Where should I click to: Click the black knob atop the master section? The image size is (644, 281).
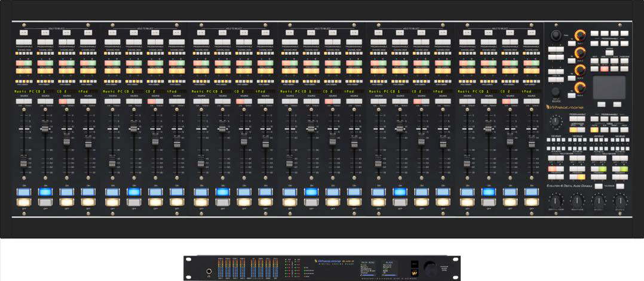[x=556, y=35]
